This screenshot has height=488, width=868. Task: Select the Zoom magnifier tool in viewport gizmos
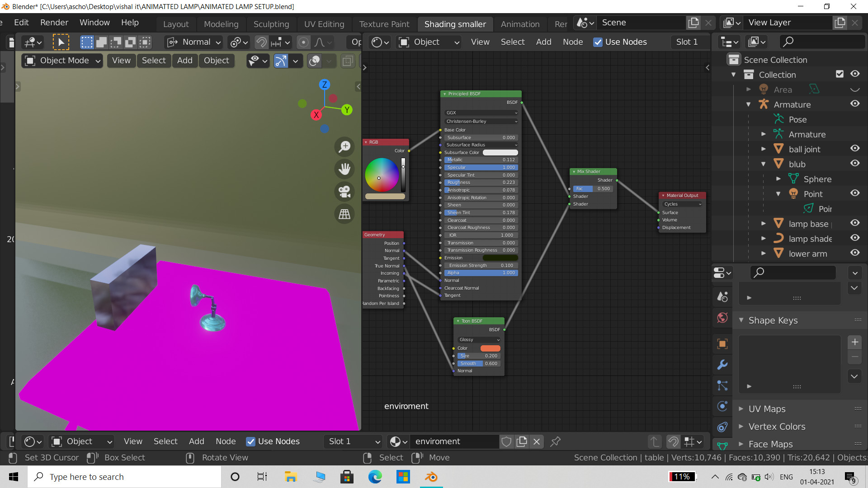(x=344, y=146)
